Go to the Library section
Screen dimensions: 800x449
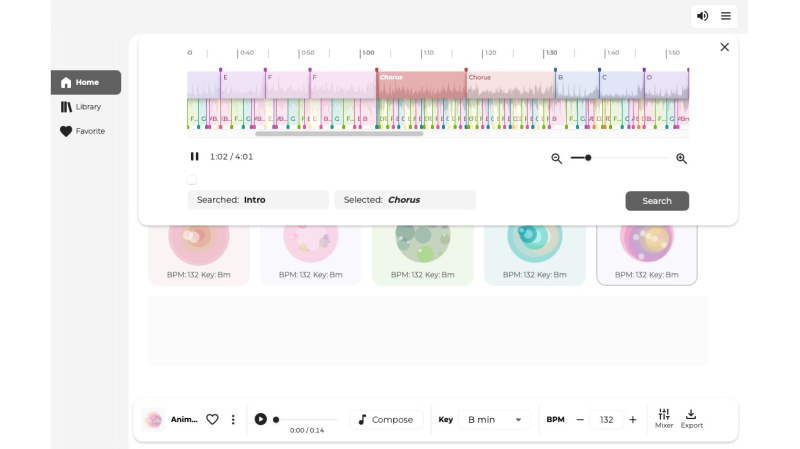pyautogui.click(x=86, y=107)
